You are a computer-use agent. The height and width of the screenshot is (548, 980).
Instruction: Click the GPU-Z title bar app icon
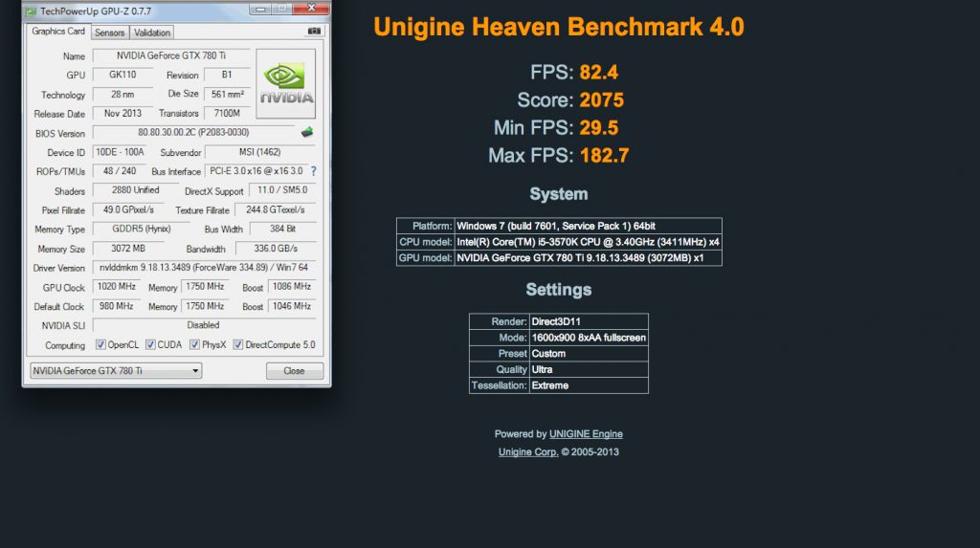(32, 11)
